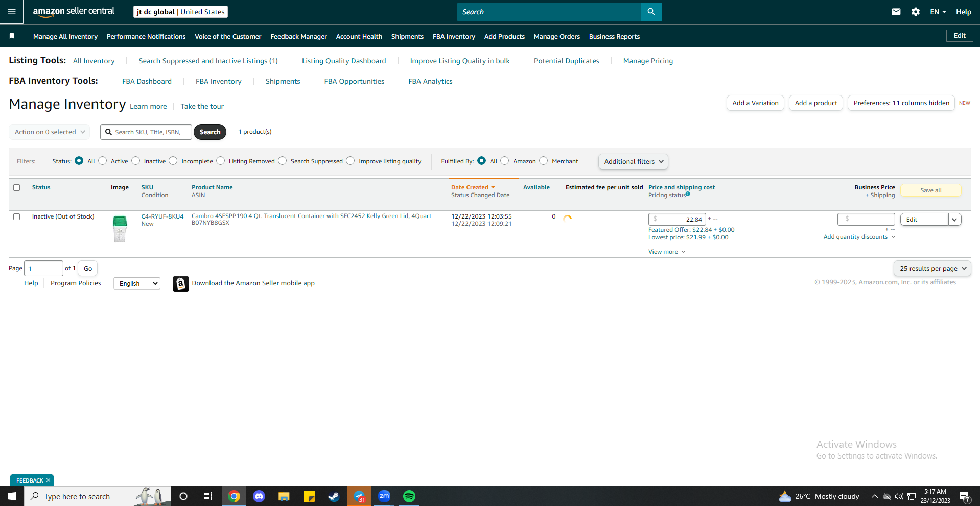Click the Cambro container product thumbnail

[x=120, y=228]
